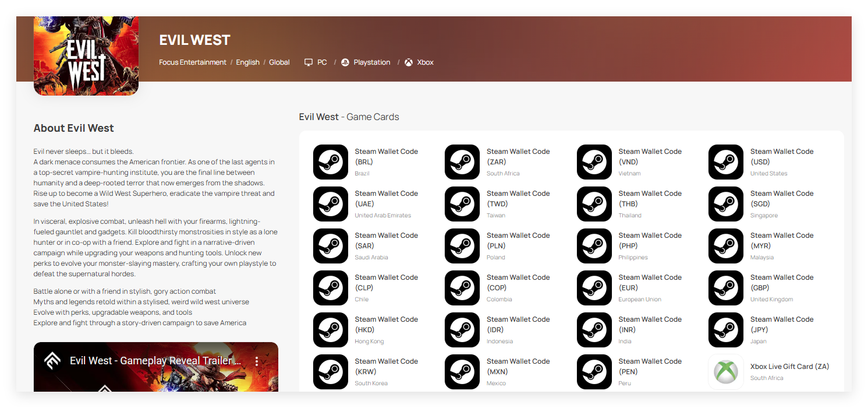Open Steam Wallet Code (EUR) link
868x408 pixels.
pos(650,282)
